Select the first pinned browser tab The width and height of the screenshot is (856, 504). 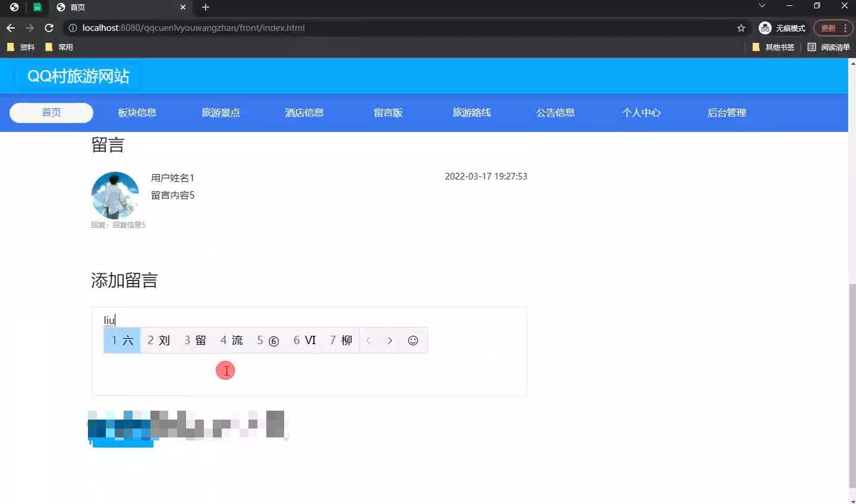14,7
